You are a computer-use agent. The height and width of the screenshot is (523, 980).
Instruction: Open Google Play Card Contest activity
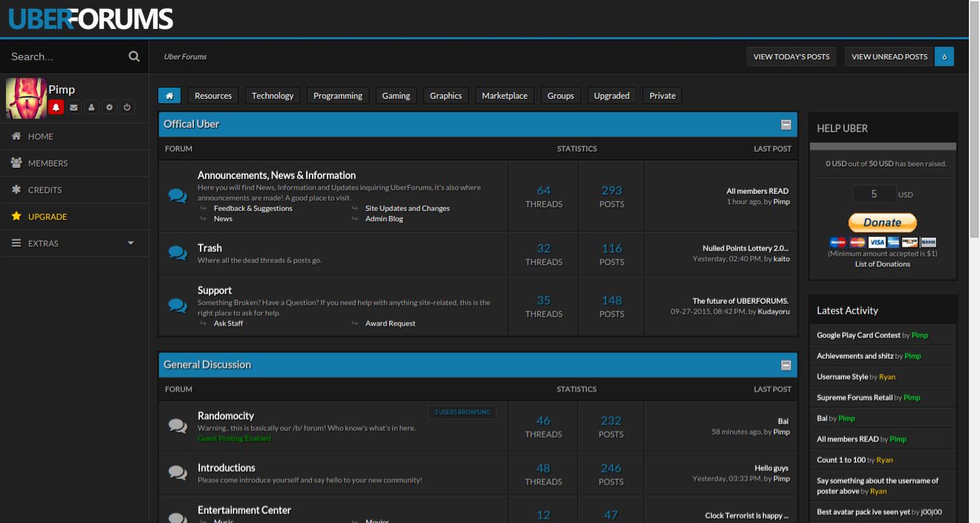pos(858,335)
